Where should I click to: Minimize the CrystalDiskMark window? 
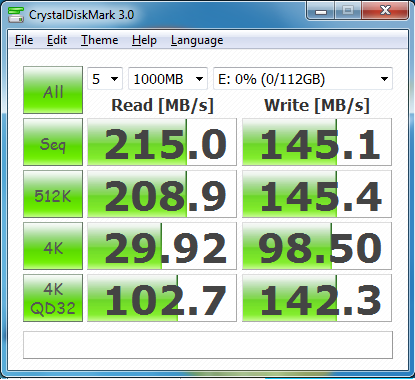pyautogui.click(x=321, y=11)
